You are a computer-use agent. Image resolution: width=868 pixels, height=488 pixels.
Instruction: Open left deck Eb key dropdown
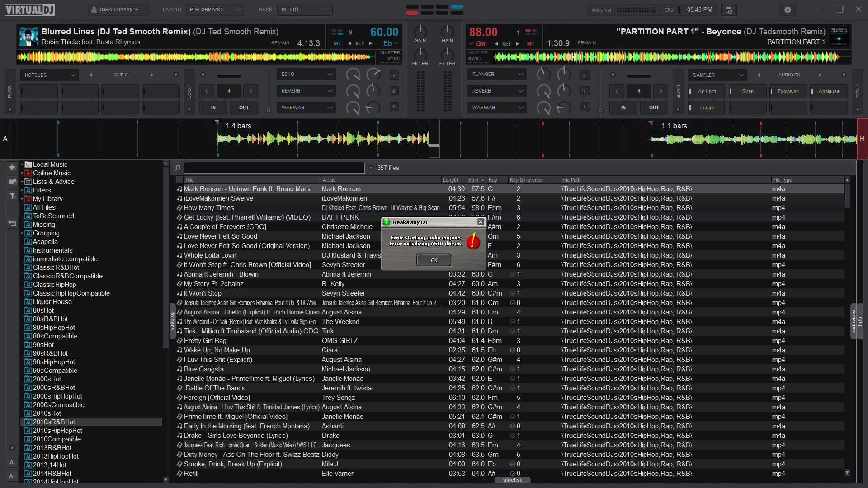pos(391,43)
